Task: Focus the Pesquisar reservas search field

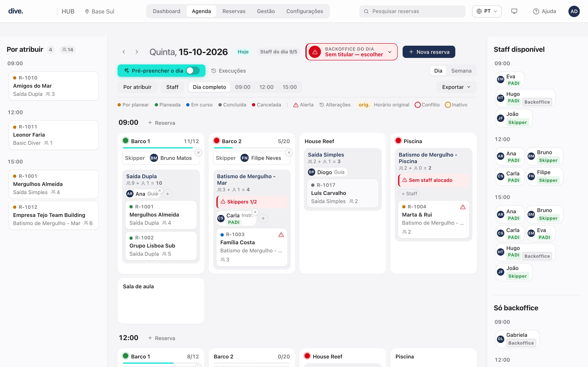Action: pyautogui.click(x=412, y=11)
